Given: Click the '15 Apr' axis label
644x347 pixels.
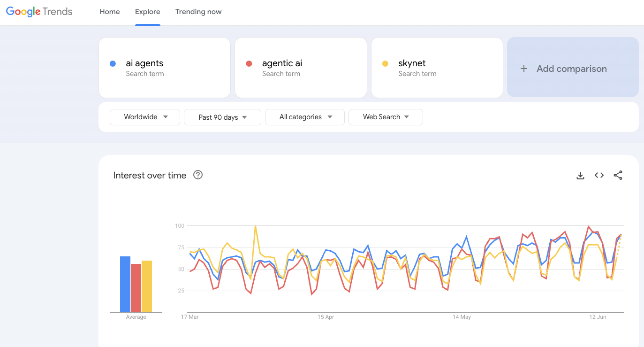Looking at the screenshot, I should (x=326, y=317).
